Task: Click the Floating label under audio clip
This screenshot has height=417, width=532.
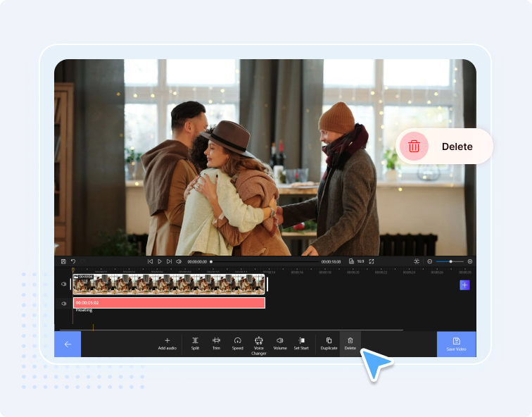Action: coord(84,311)
